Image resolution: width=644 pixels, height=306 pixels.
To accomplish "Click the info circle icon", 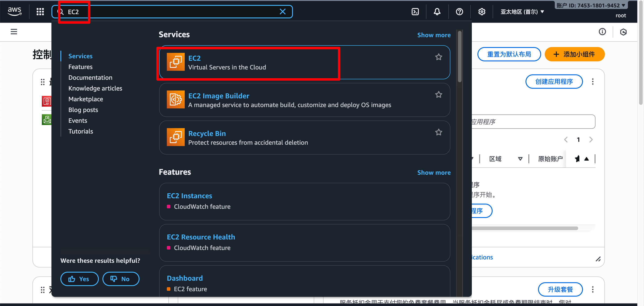I will point(602,32).
